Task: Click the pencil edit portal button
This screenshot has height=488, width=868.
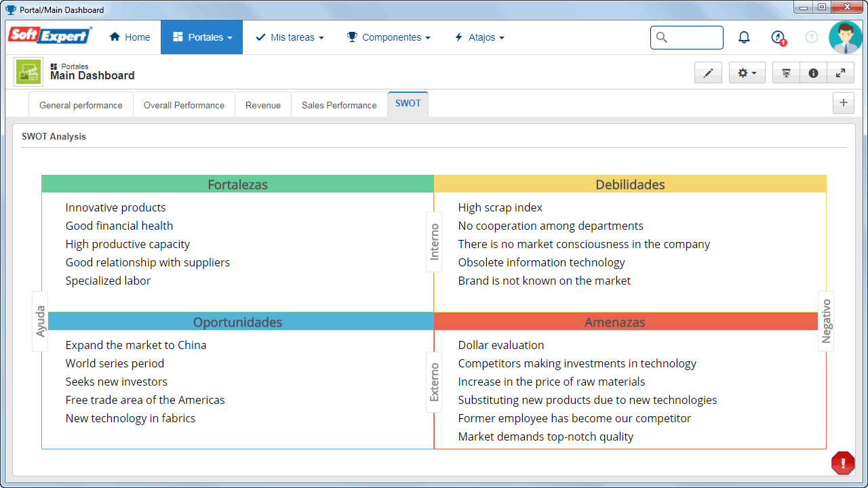Action: click(x=708, y=73)
